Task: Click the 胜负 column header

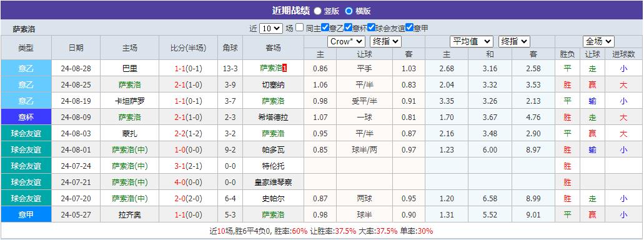Action: click(x=567, y=54)
